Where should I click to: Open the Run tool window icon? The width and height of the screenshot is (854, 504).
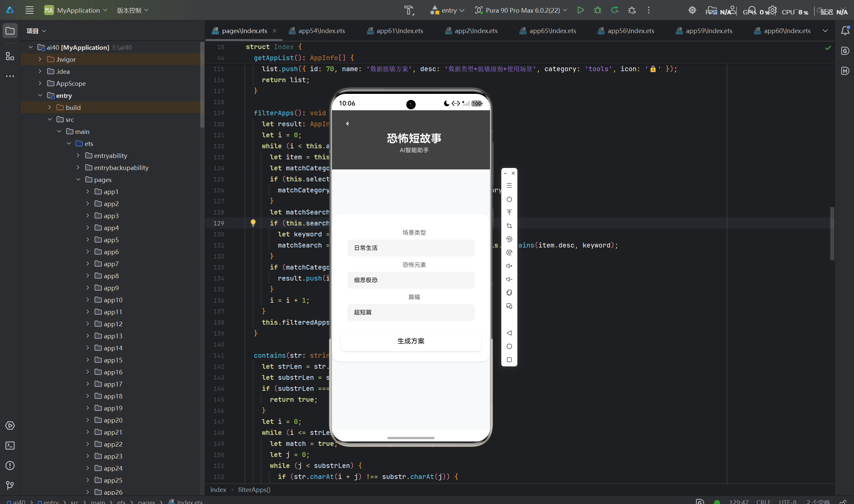point(10,426)
